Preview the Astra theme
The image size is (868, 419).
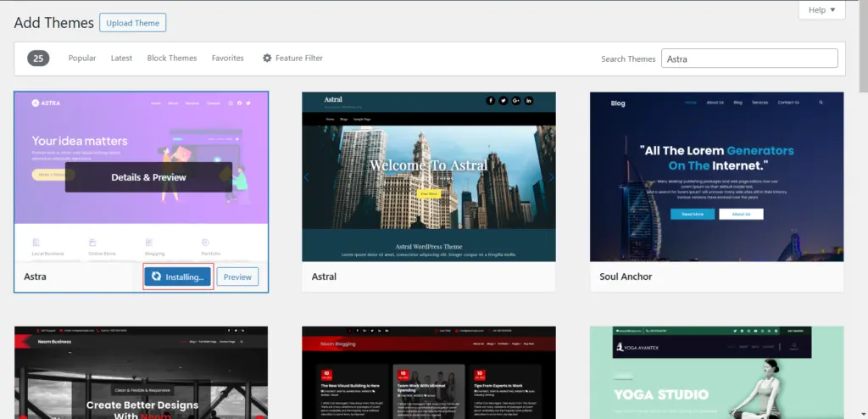[237, 277]
